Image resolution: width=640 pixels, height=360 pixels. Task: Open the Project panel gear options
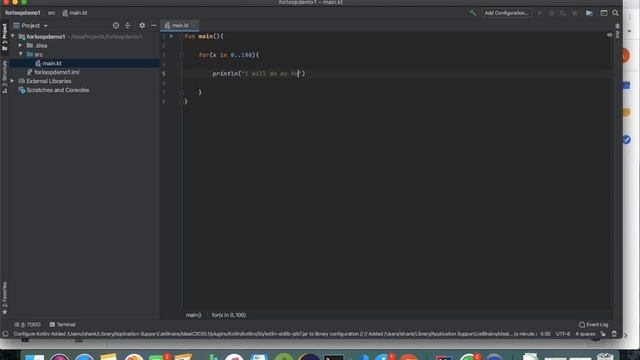[142, 25]
